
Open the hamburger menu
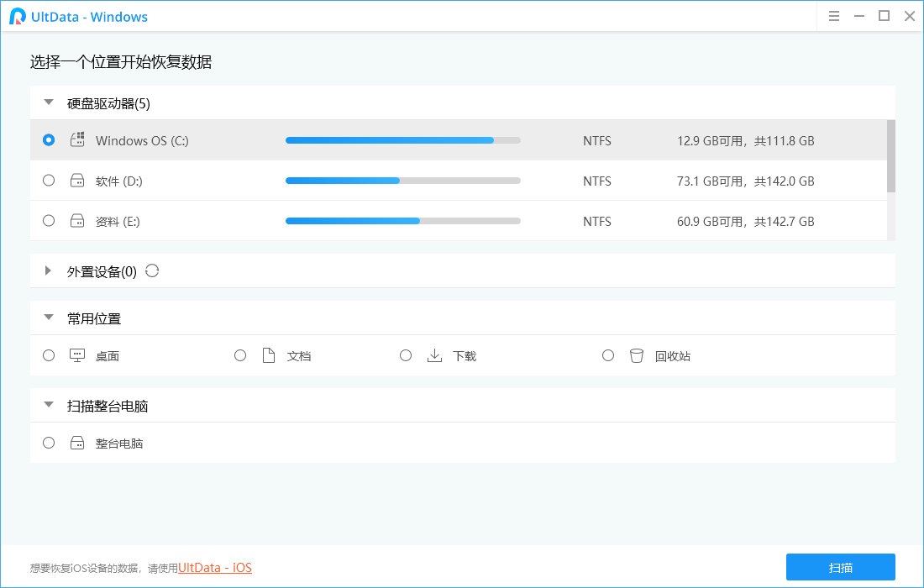[x=833, y=16]
